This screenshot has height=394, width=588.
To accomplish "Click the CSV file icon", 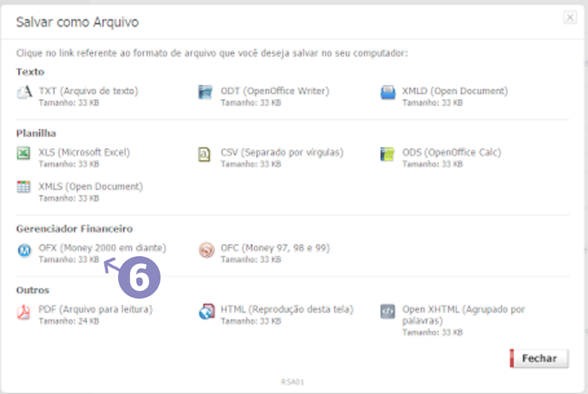I will coord(204,154).
